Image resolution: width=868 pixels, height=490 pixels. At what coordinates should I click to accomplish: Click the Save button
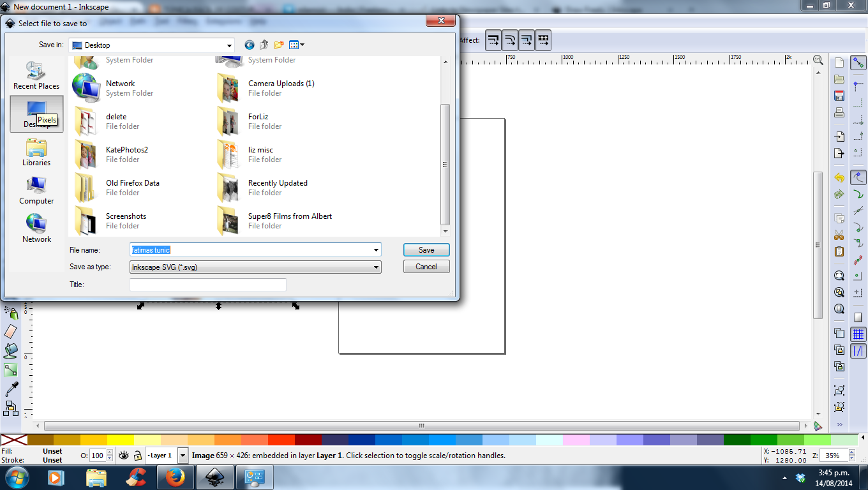(x=426, y=250)
